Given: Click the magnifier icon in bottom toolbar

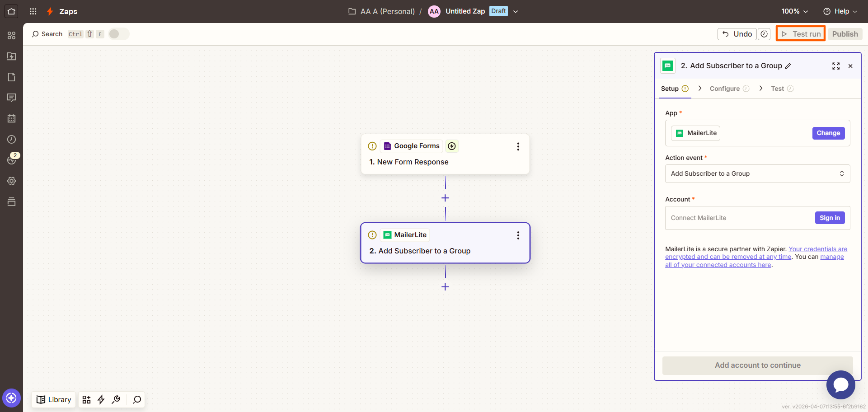Looking at the screenshot, I should pos(137,399).
